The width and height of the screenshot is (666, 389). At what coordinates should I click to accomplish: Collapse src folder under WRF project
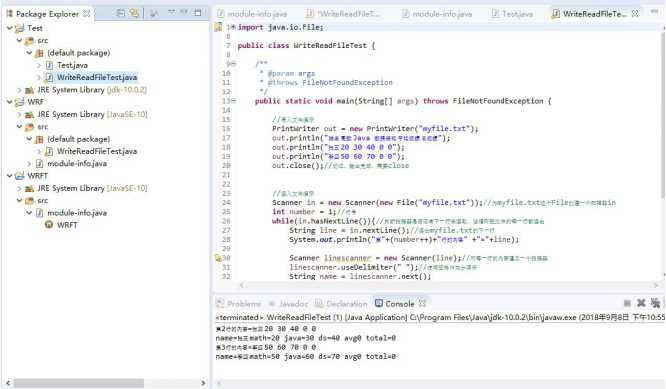tap(19, 127)
